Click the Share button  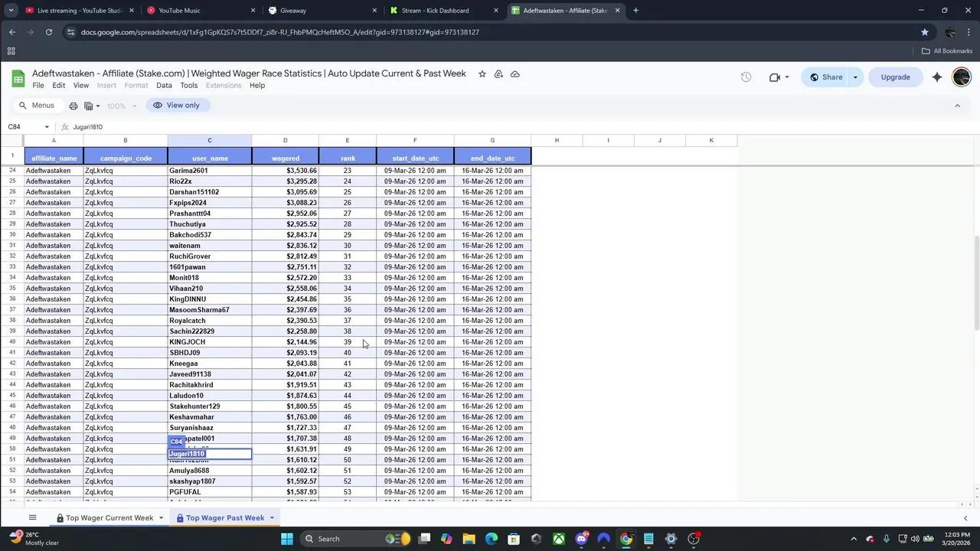click(x=825, y=77)
